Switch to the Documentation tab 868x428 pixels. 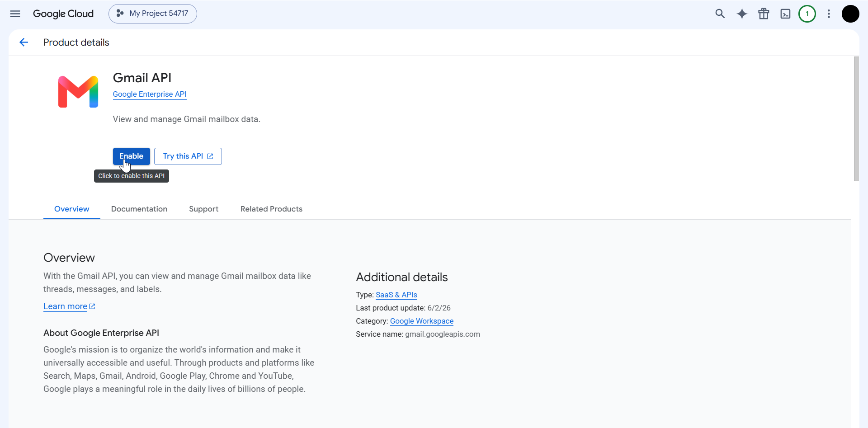click(139, 209)
